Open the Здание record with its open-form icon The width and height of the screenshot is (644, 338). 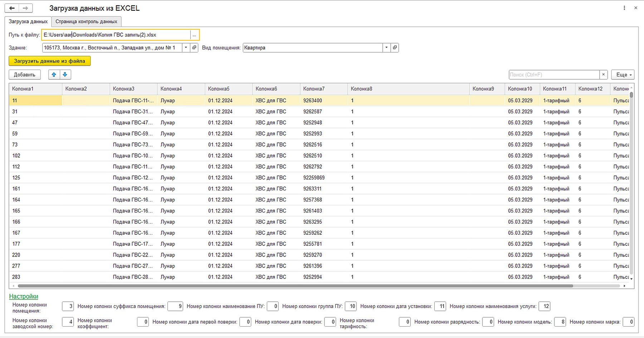[x=194, y=48]
